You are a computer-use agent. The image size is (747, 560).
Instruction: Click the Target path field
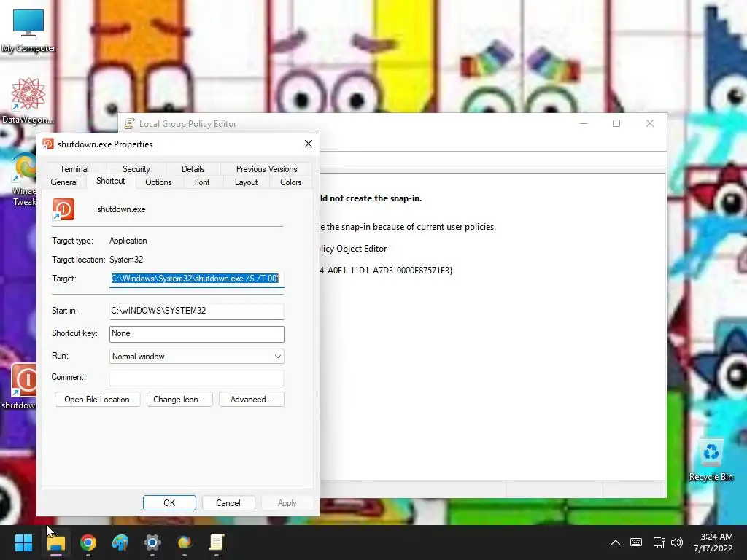point(197,279)
